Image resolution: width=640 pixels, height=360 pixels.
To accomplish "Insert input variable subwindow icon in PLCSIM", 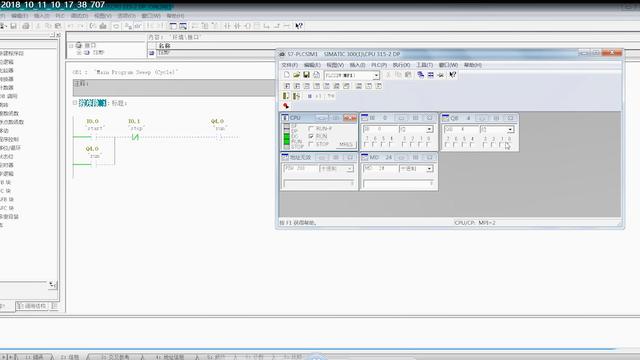I will coord(287,86).
